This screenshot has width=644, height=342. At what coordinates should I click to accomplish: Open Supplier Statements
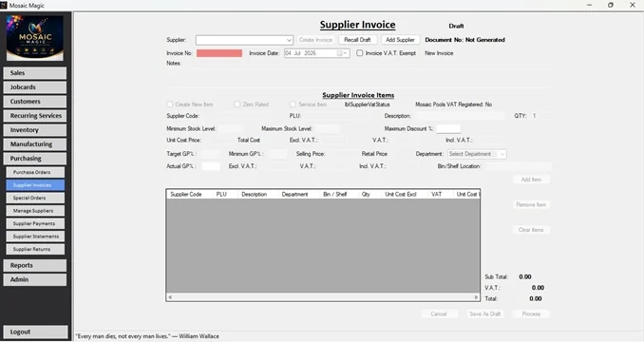pyautogui.click(x=35, y=237)
